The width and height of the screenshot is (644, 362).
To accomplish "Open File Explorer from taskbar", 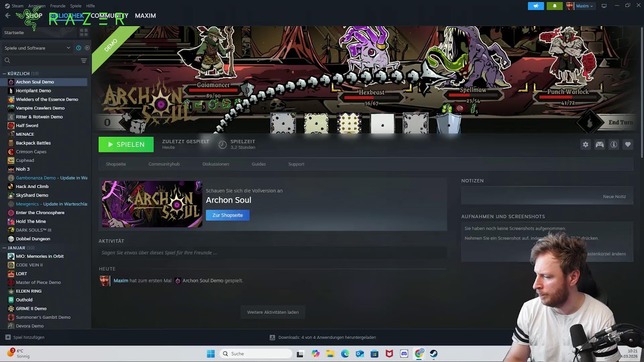I will click(x=330, y=353).
